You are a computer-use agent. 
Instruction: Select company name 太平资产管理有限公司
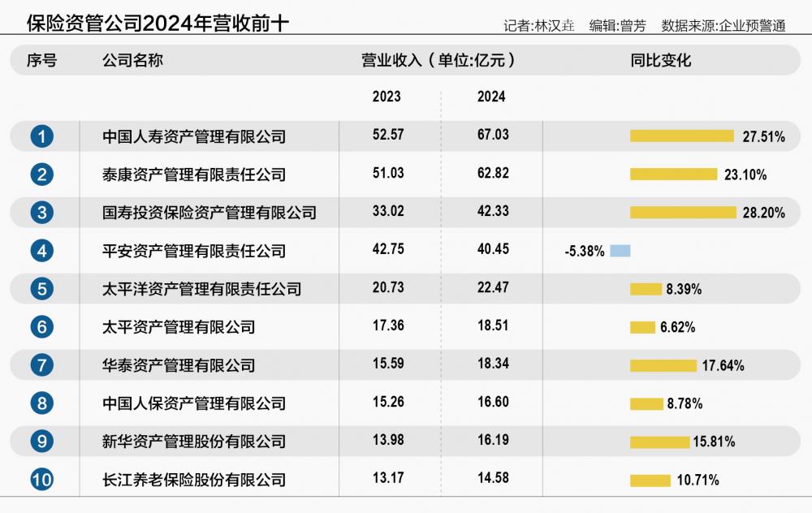point(179,327)
